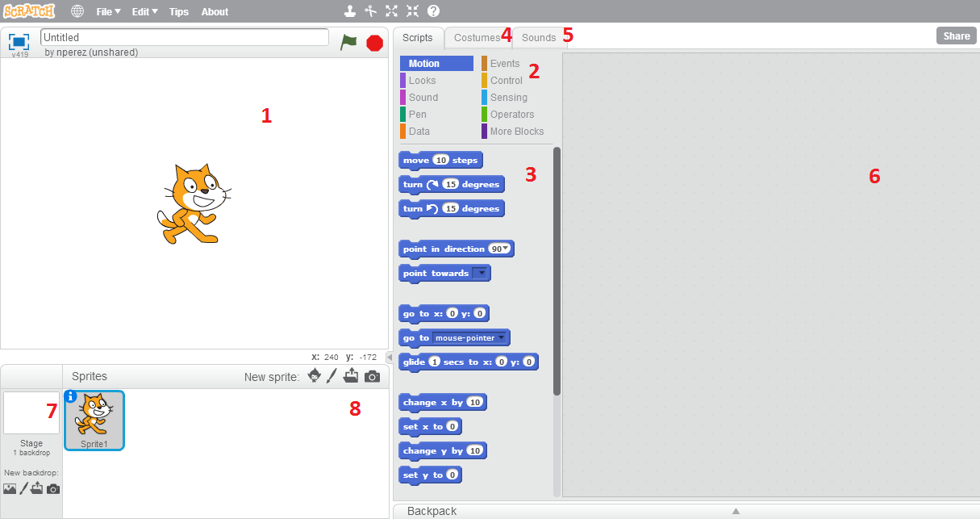This screenshot has height=519, width=980.
Task: Click the green flag to start
Action: tap(348, 42)
